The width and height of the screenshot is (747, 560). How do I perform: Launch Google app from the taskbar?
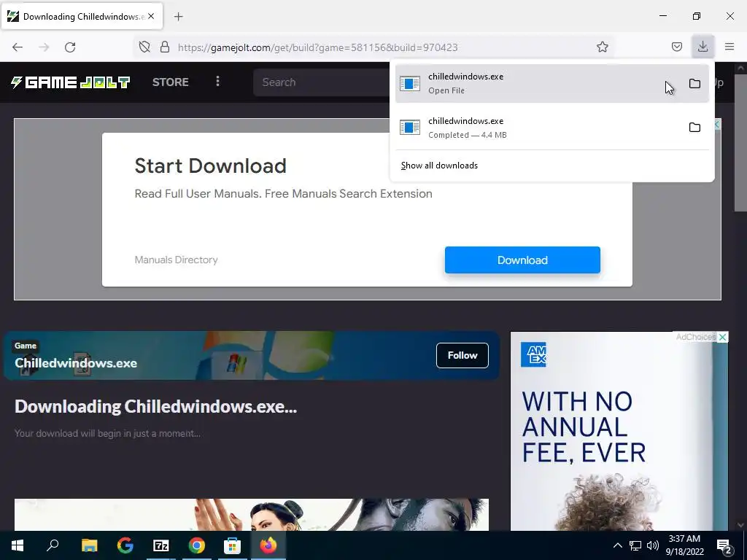(125, 545)
